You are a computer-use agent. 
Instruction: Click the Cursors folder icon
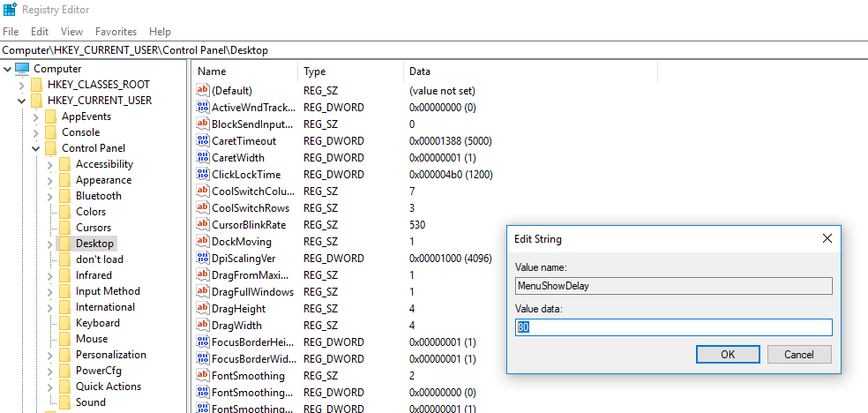coord(64,228)
